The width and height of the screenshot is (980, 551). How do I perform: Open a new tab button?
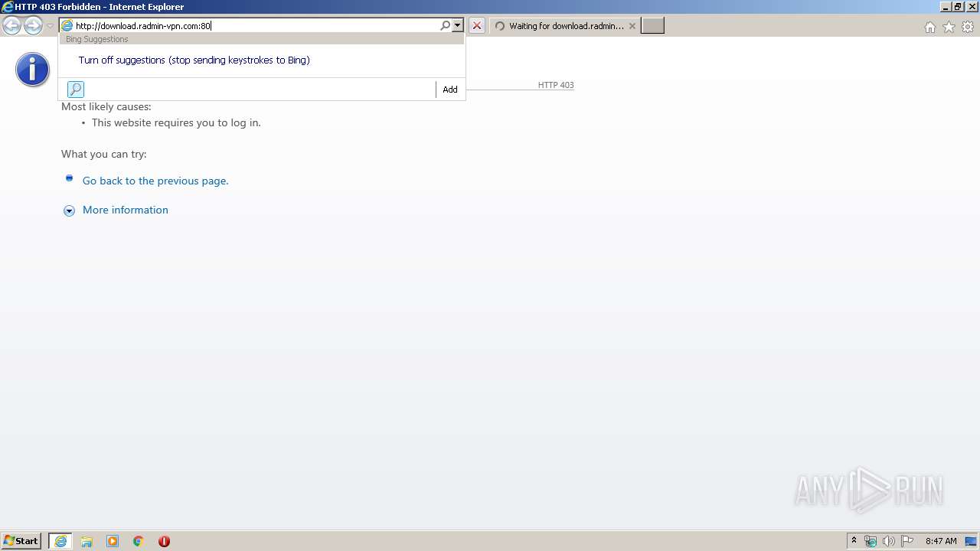click(652, 26)
